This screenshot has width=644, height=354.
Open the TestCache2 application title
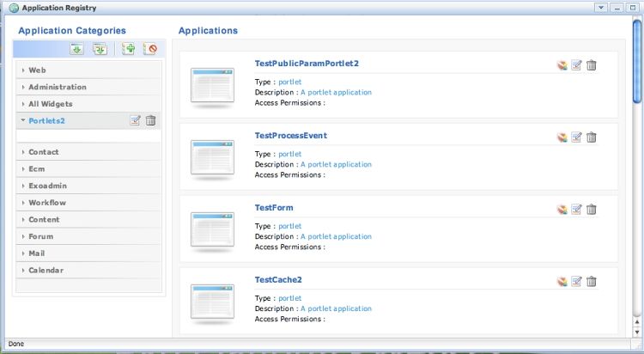pyautogui.click(x=278, y=279)
